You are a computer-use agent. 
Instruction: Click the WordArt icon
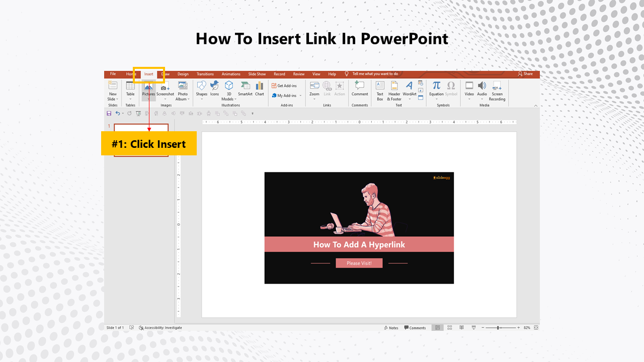point(410,85)
